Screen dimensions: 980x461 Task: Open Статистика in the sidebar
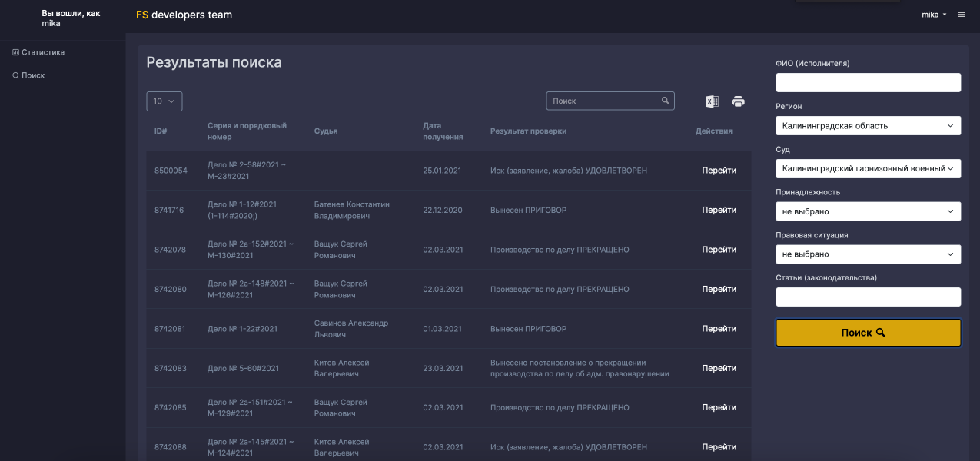pos(42,52)
